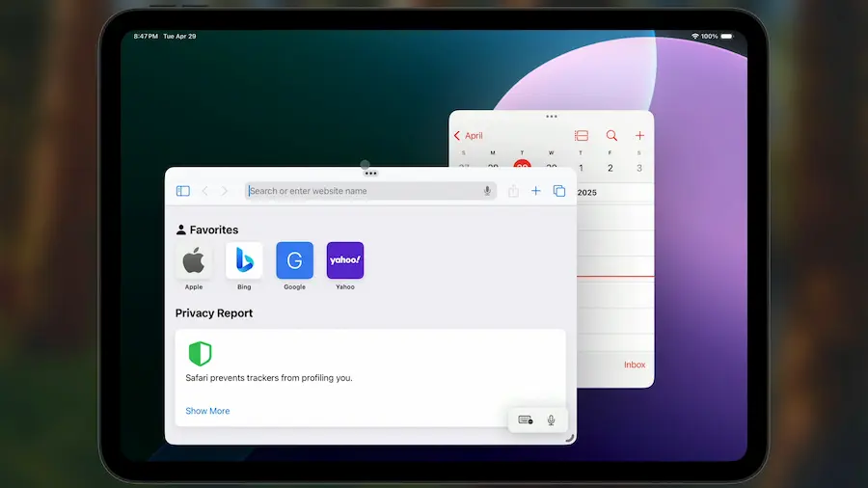Go back to April in Calendar
The width and height of the screenshot is (868, 488).
[469, 136]
